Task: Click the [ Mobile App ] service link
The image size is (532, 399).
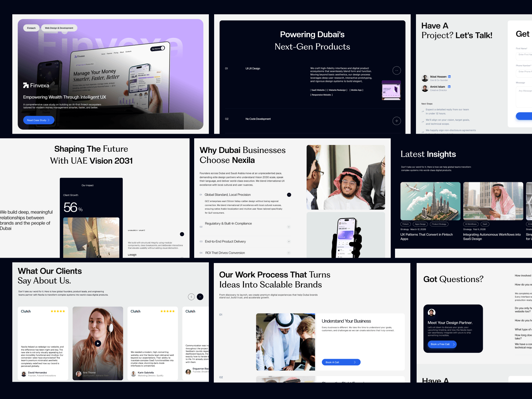Action: [x=356, y=90]
